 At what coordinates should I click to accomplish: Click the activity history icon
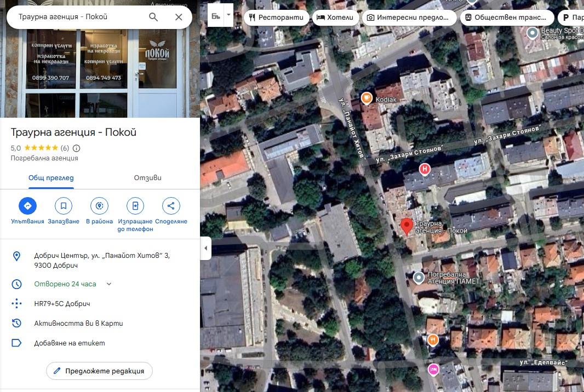(x=16, y=323)
